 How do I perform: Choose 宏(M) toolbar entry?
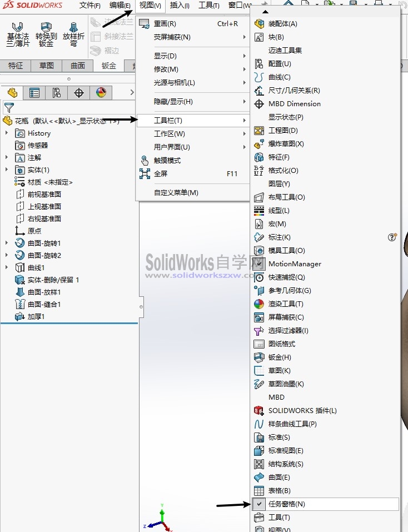click(x=325, y=224)
